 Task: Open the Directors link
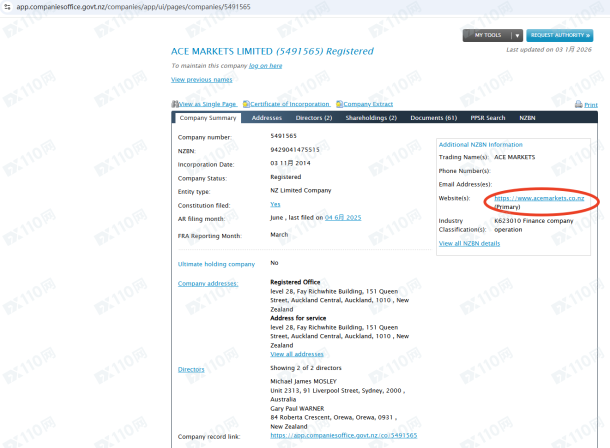[191, 369]
